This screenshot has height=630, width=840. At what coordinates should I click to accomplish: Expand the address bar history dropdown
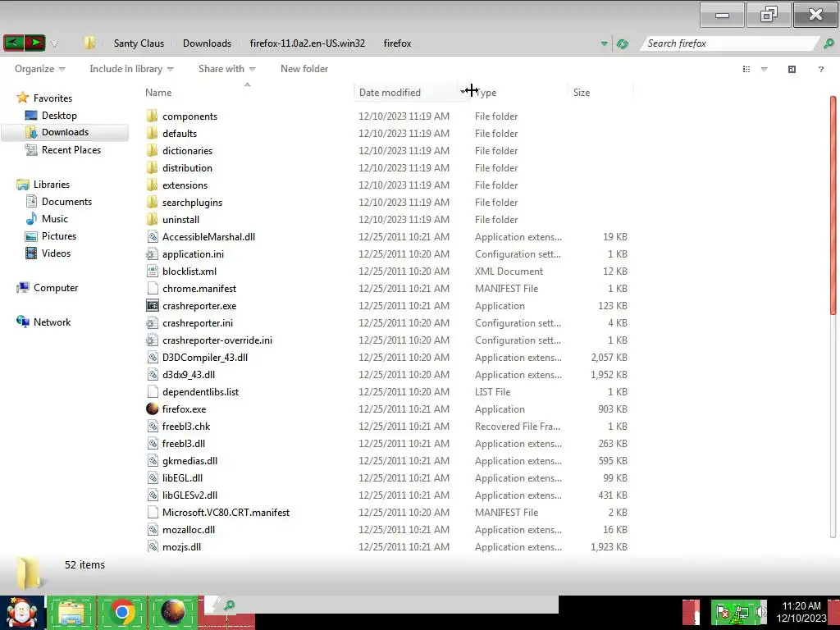(x=604, y=43)
